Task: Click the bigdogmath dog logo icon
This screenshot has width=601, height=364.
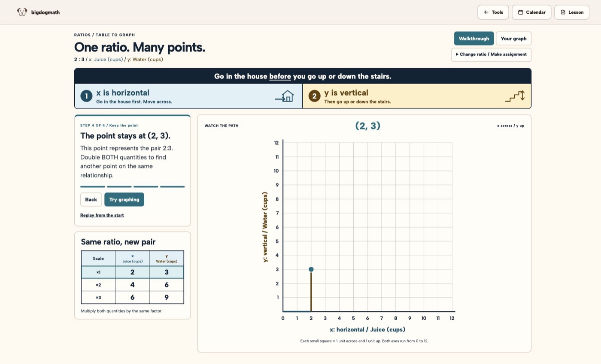Action: pos(22,12)
